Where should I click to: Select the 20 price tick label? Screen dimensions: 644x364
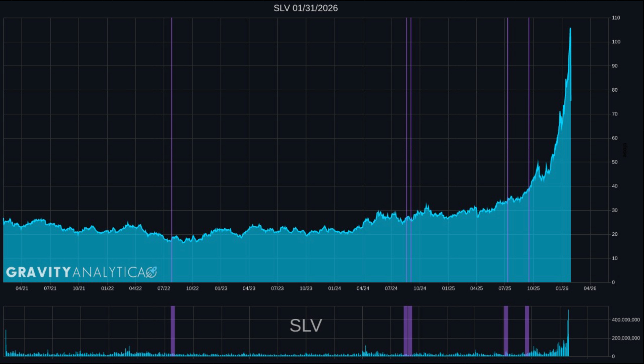[615, 234]
